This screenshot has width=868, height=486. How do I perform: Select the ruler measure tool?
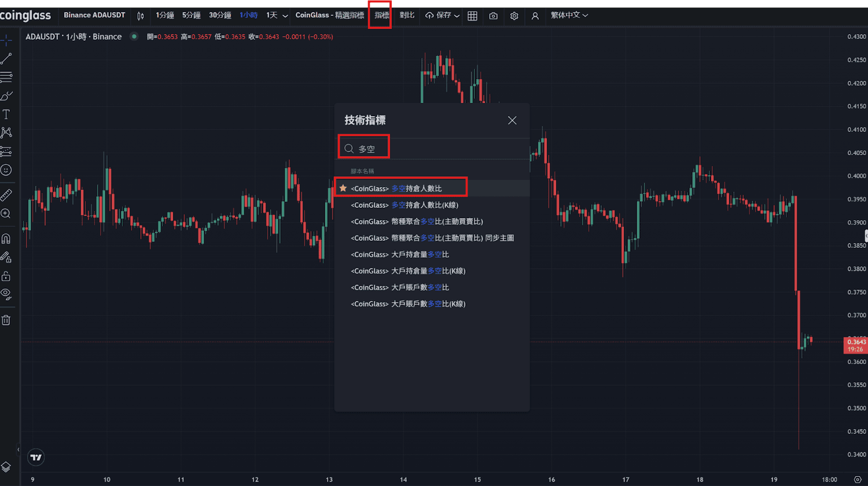(x=6, y=195)
